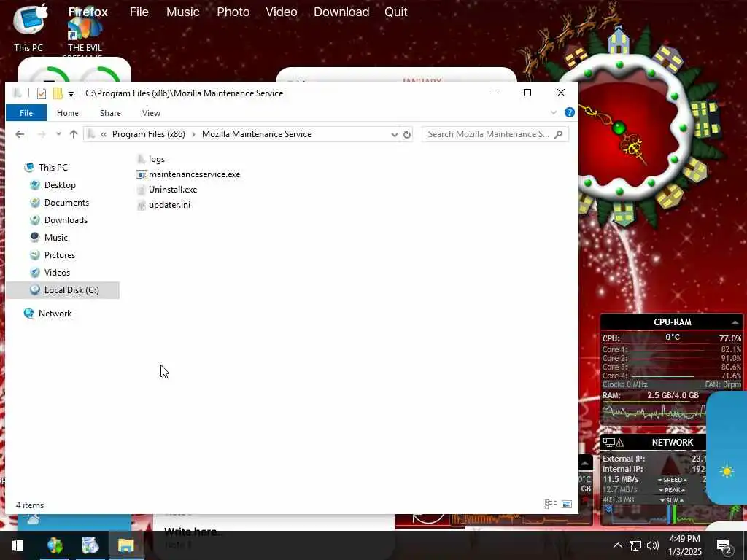The width and height of the screenshot is (747, 560).
Task: Open the Customize Quick Access Toolbar dropdown
Action: 71,94
